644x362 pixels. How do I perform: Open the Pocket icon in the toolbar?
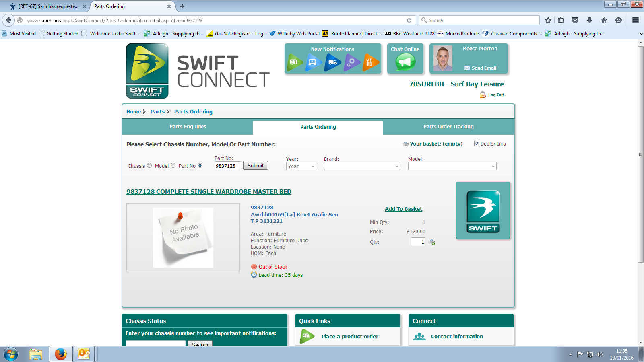(x=575, y=20)
